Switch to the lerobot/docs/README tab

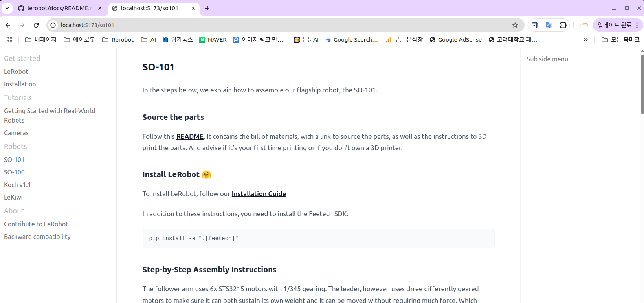[60, 8]
